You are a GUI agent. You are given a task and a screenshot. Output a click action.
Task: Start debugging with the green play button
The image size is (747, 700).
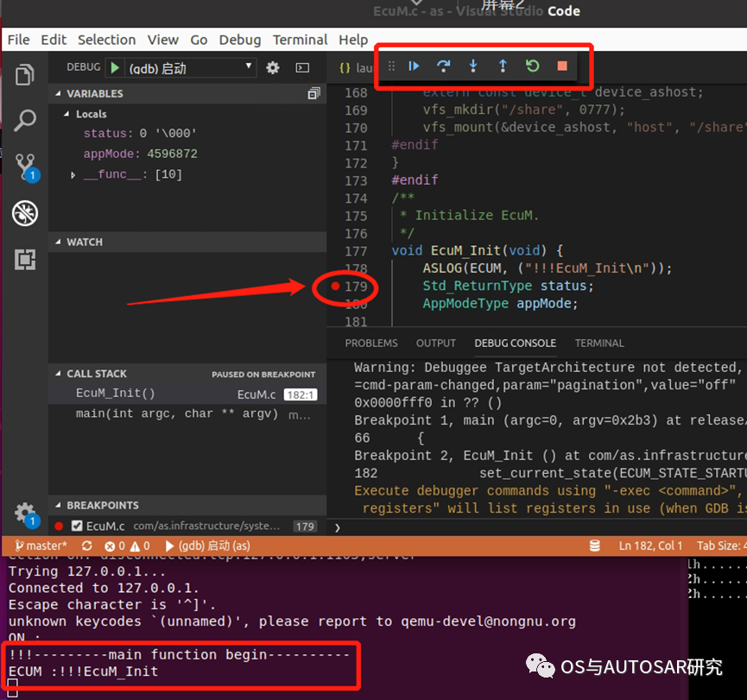pyautogui.click(x=114, y=67)
